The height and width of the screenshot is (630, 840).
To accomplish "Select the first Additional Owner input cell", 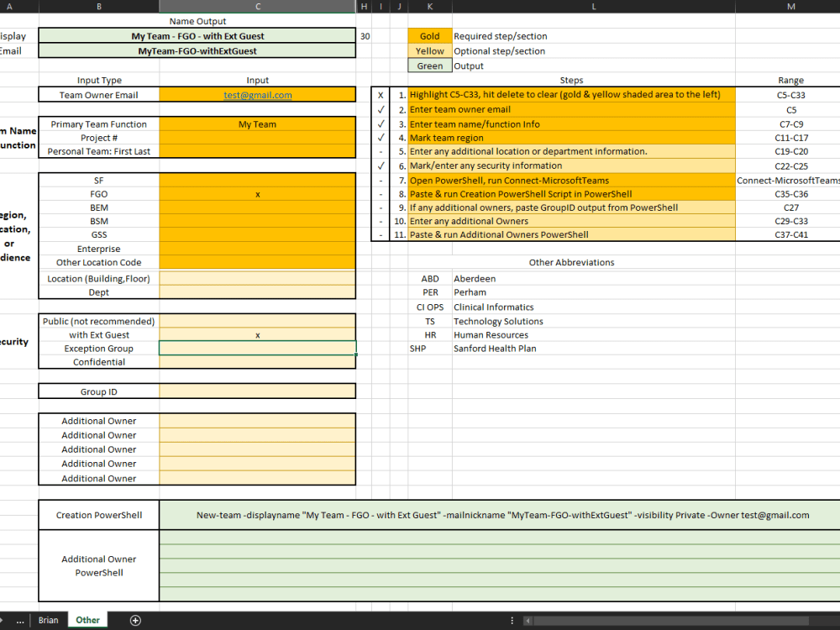I will pyautogui.click(x=257, y=420).
